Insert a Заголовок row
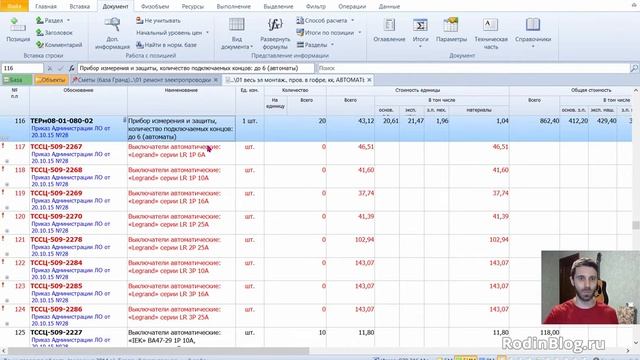This screenshot has width=640, height=360. [x=54, y=33]
